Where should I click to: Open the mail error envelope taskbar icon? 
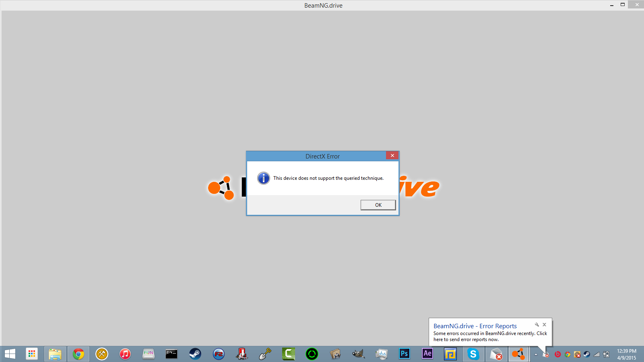click(x=496, y=354)
